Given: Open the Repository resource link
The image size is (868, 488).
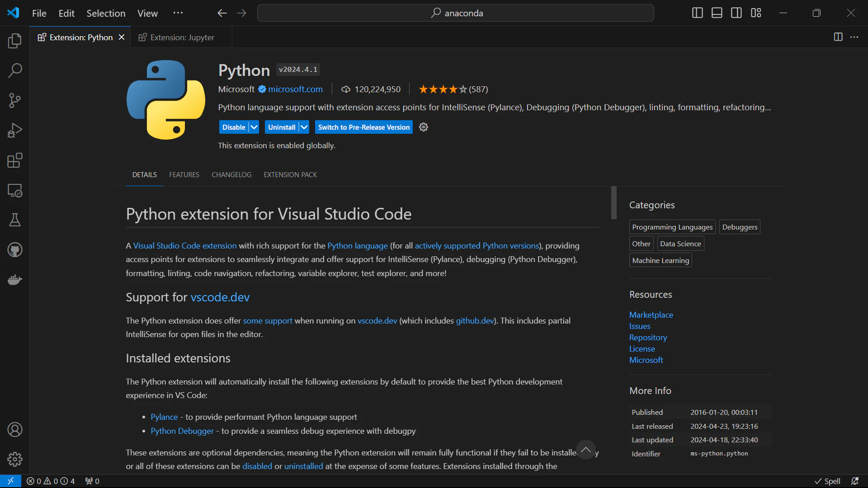Looking at the screenshot, I should [x=648, y=338].
